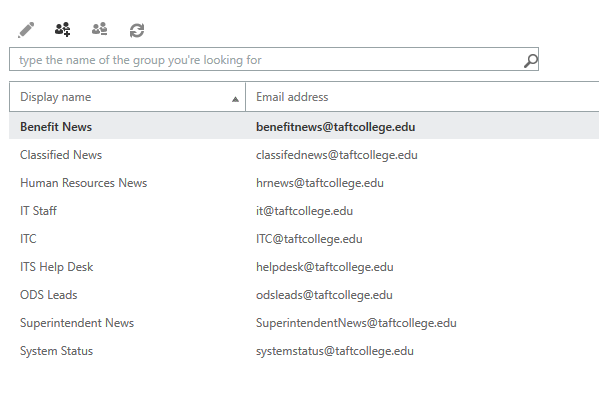Image resolution: width=607 pixels, height=410 pixels.
Task: Click SuperintendentNews@taftcollege.edu email cell
Action: (x=356, y=323)
